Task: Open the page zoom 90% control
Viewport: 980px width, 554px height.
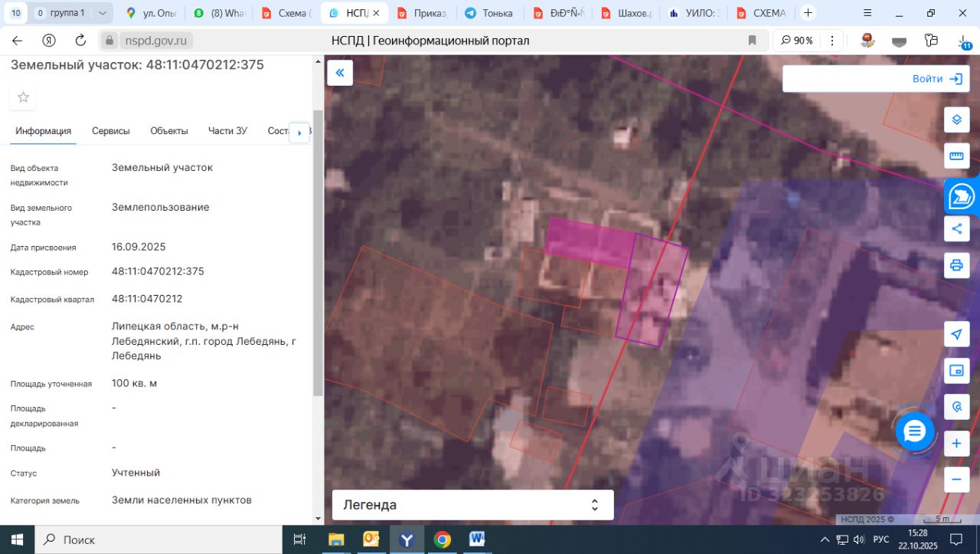Action: pos(795,41)
